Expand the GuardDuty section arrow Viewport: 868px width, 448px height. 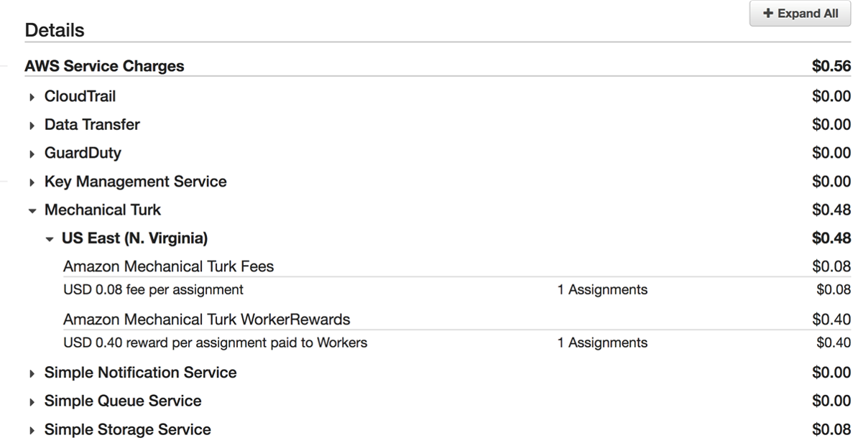pos(32,154)
